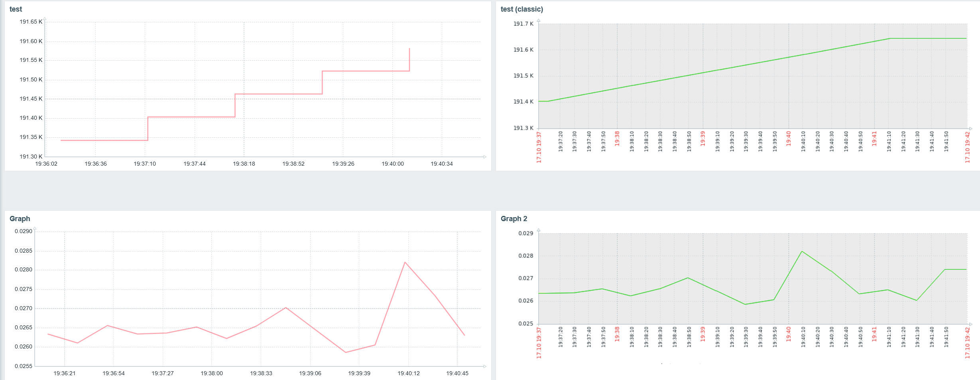Click the 191.60 K axis label

pos(31,41)
